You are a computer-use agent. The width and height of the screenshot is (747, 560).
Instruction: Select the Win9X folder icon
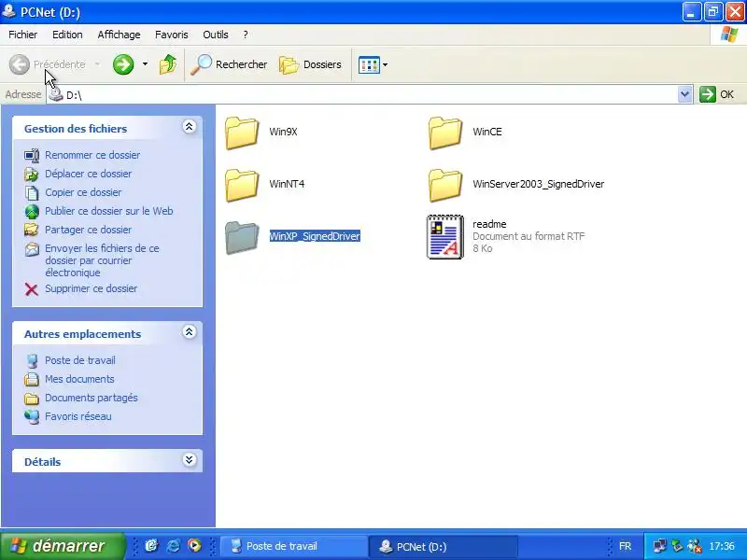242,133
